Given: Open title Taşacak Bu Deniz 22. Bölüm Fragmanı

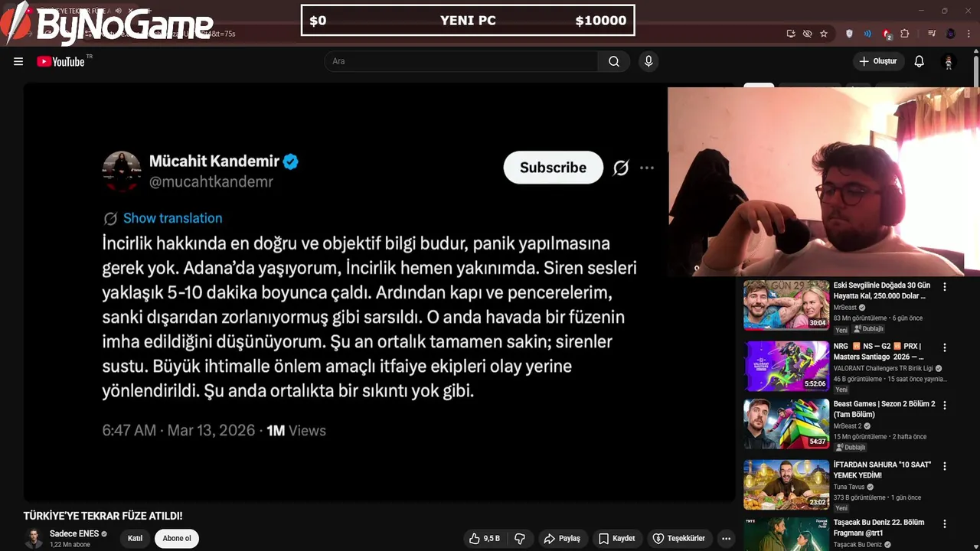Looking at the screenshot, I should click(x=879, y=527).
